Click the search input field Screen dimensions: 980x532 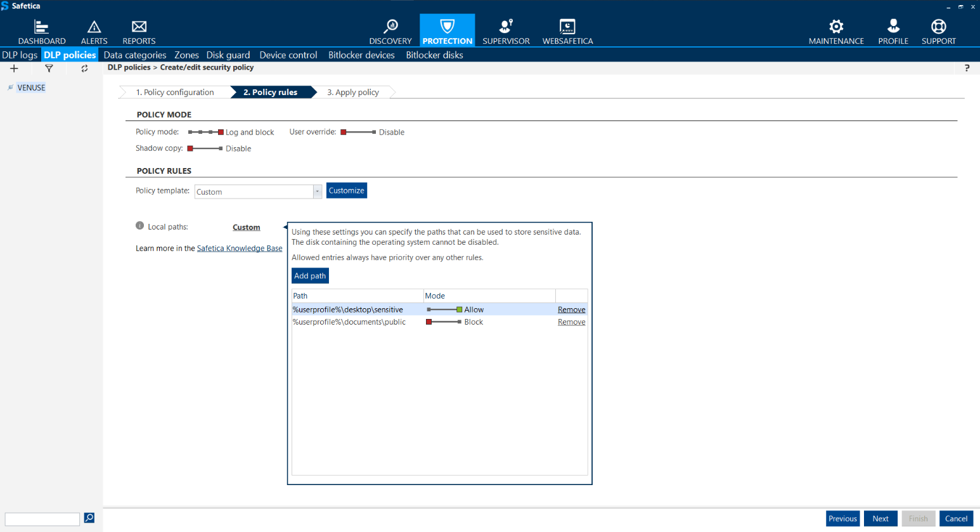(x=42, y=519)
